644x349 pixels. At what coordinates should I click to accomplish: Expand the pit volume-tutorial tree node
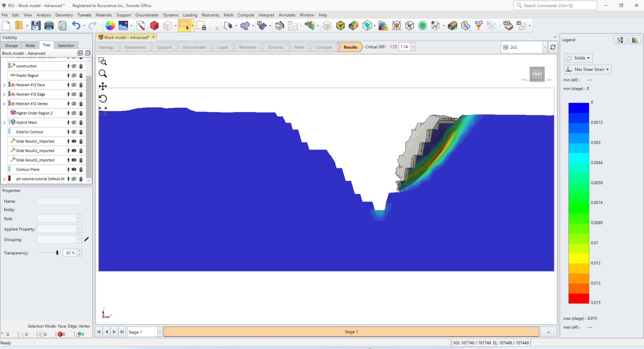click(4, 179)
